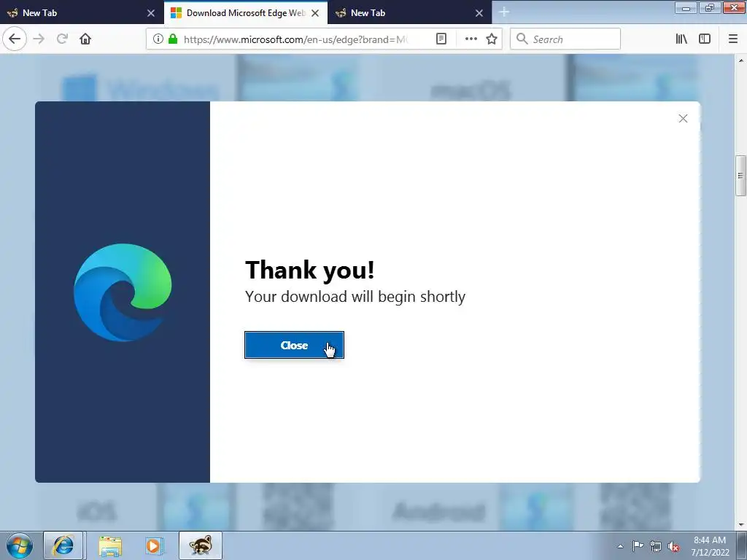Screen dimensions: 747x560
Task: Close the first New Tab
Action: point(151,13)
